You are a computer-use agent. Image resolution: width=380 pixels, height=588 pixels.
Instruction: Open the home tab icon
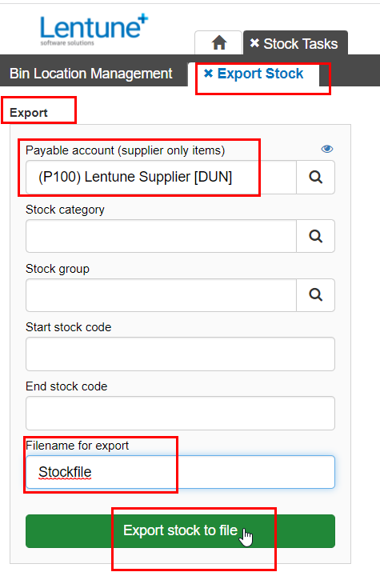click(219, 42)
